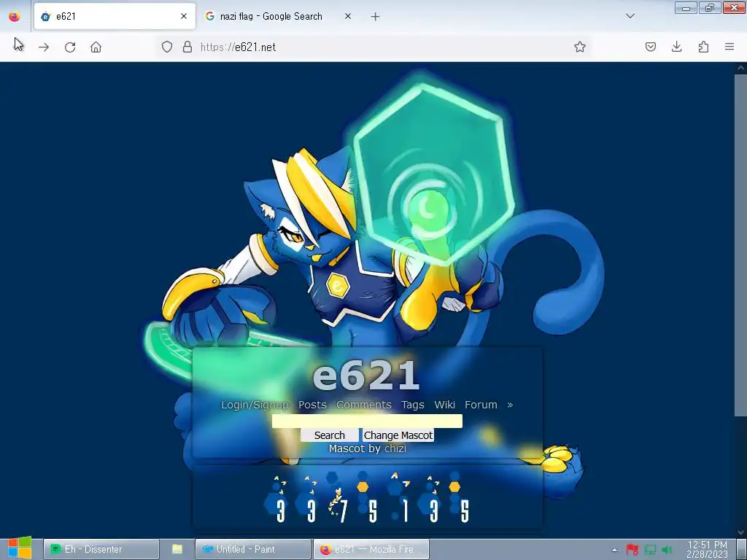
Task: Open the Firefox application menu
Action: [x=729, y=47]
